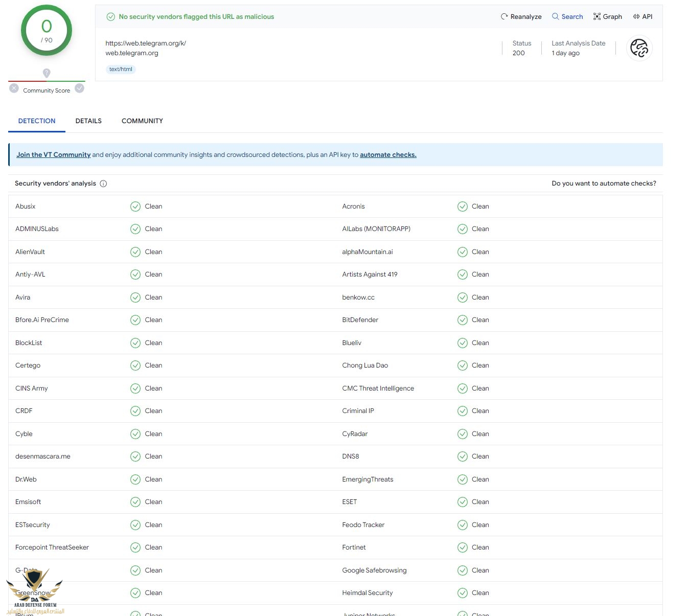688x616 pixels.
Task: Open the COMMUNITY tab
Action: [142, 121]
